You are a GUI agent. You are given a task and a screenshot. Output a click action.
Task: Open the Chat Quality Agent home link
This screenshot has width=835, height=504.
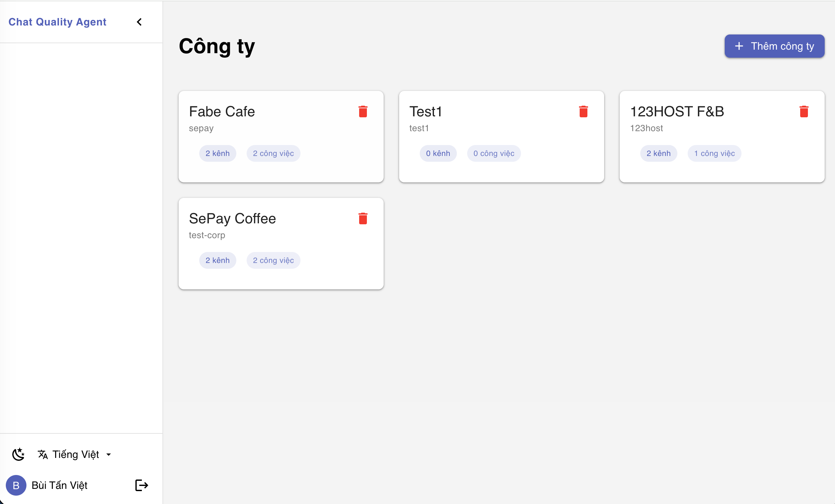coord(57,22)
